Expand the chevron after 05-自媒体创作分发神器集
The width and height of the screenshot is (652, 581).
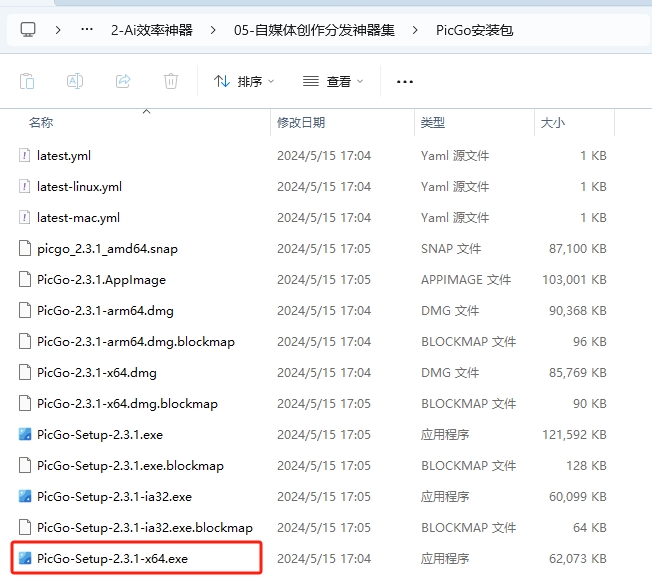click(x=415, y=30)
